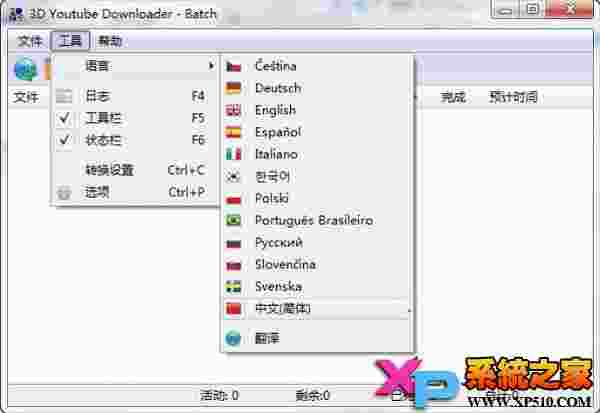
Task: Click the German flag icon
Action: pyautogui.click(x=233, y=88)
